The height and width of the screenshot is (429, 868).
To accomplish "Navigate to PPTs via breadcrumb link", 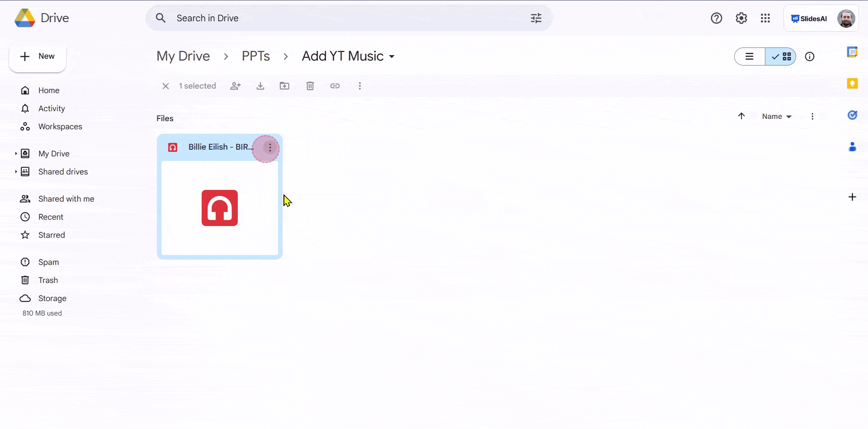I will [x=256, y=56].
